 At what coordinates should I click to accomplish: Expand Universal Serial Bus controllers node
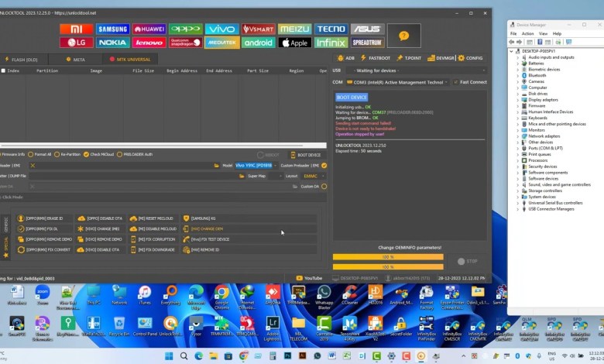(517, 203)
